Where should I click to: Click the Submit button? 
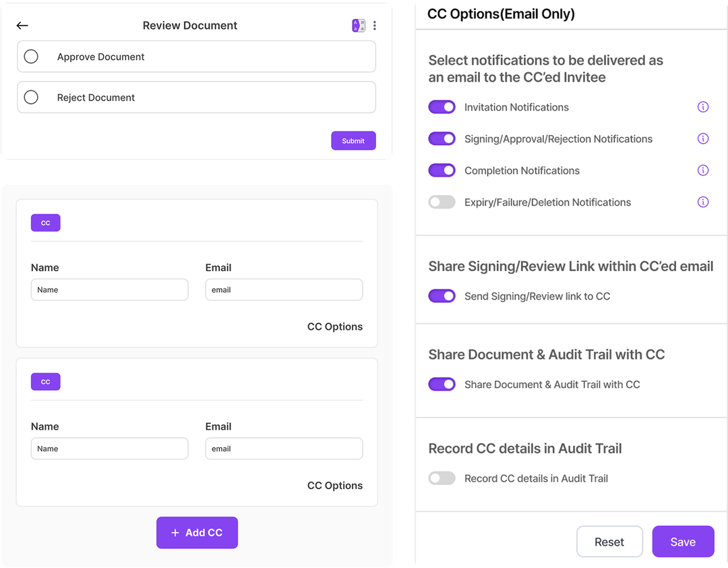click(353, 140)
